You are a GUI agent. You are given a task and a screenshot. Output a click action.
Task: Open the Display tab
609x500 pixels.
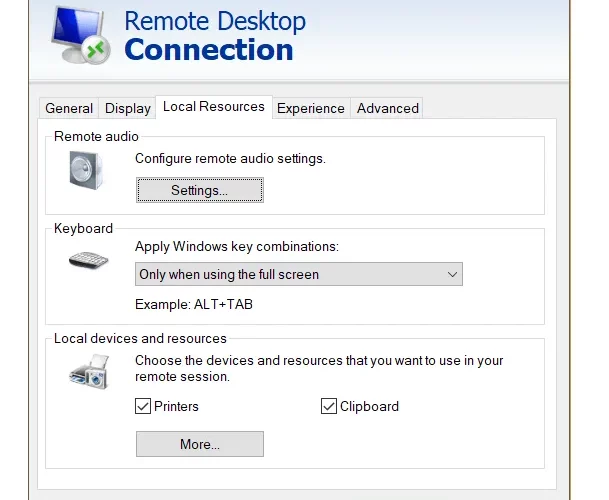[x=127, y=108]
